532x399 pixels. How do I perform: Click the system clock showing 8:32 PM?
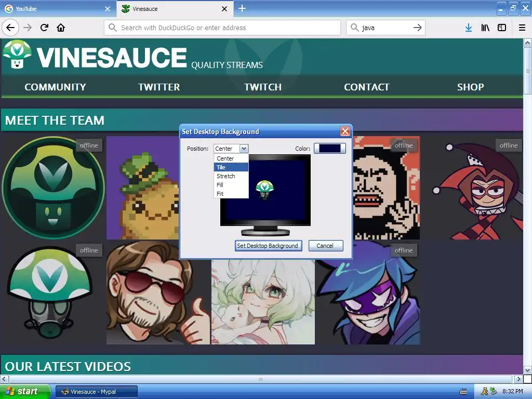(512, 391)
